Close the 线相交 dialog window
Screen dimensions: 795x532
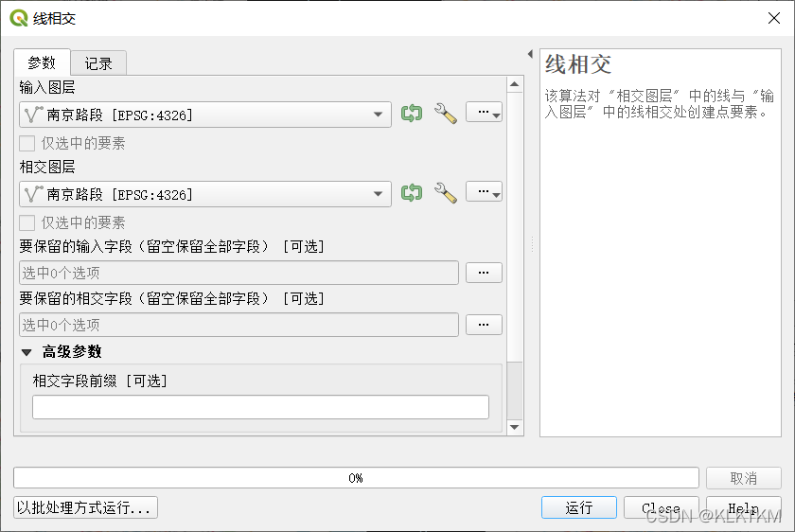coord(774,18)
